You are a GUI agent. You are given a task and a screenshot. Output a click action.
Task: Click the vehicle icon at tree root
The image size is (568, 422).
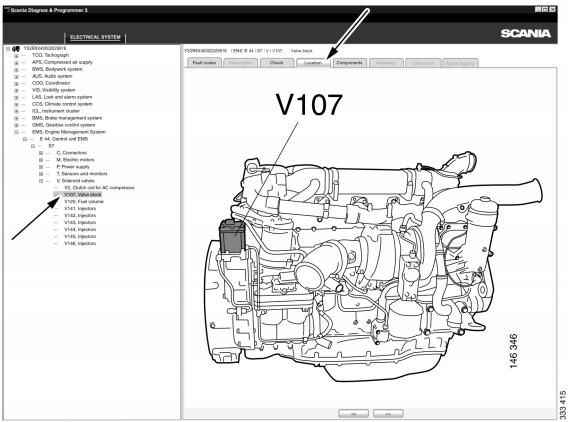[16, 49]
